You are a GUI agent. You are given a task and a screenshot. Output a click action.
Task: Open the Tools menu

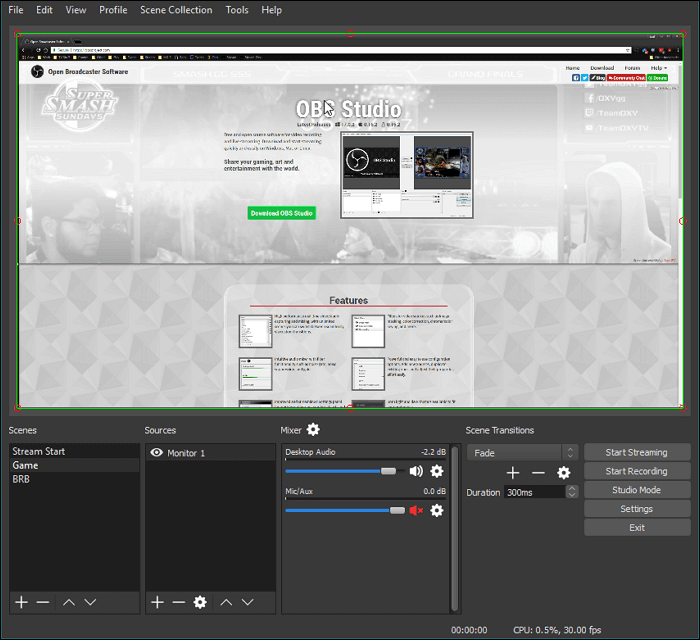[237, 10]
